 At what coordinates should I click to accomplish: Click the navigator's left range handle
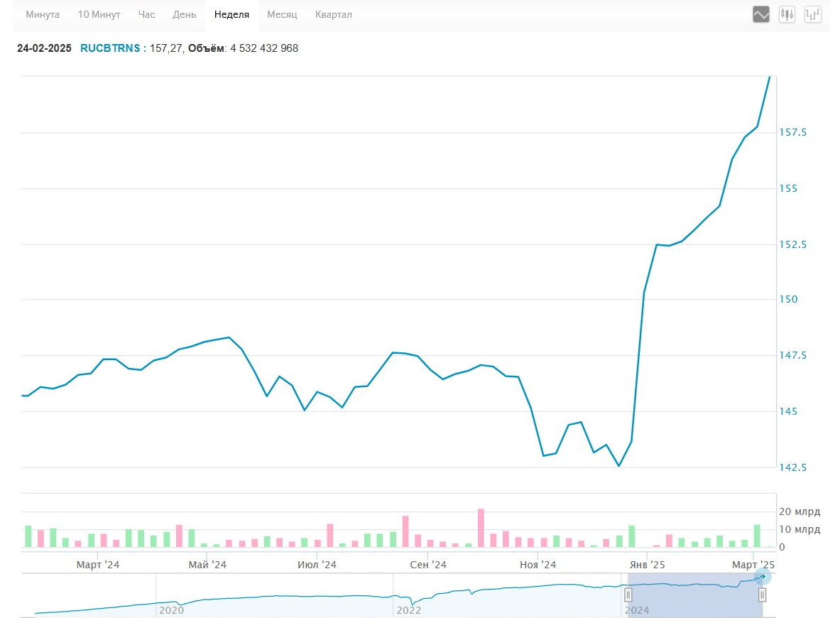pos(628,595)
